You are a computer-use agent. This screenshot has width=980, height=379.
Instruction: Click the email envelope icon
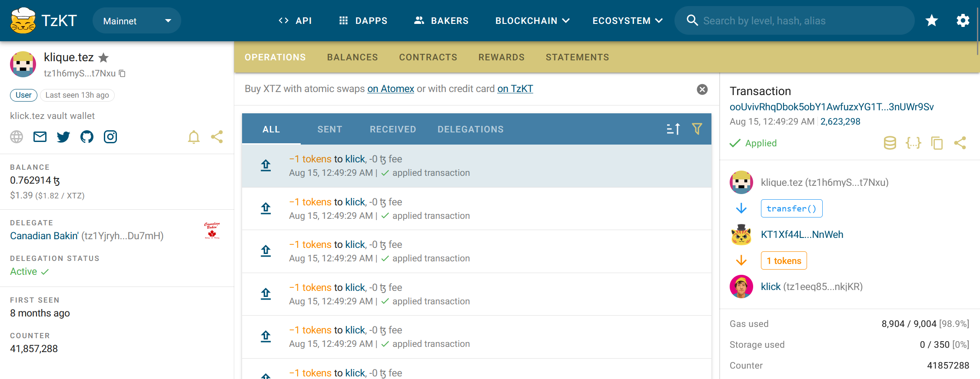[40, 137]
